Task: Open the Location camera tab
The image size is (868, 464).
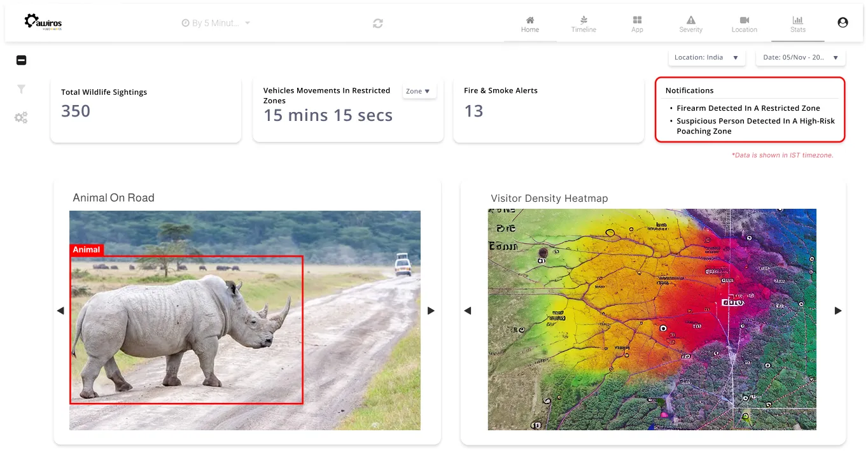Action: [x=744, y=24]
